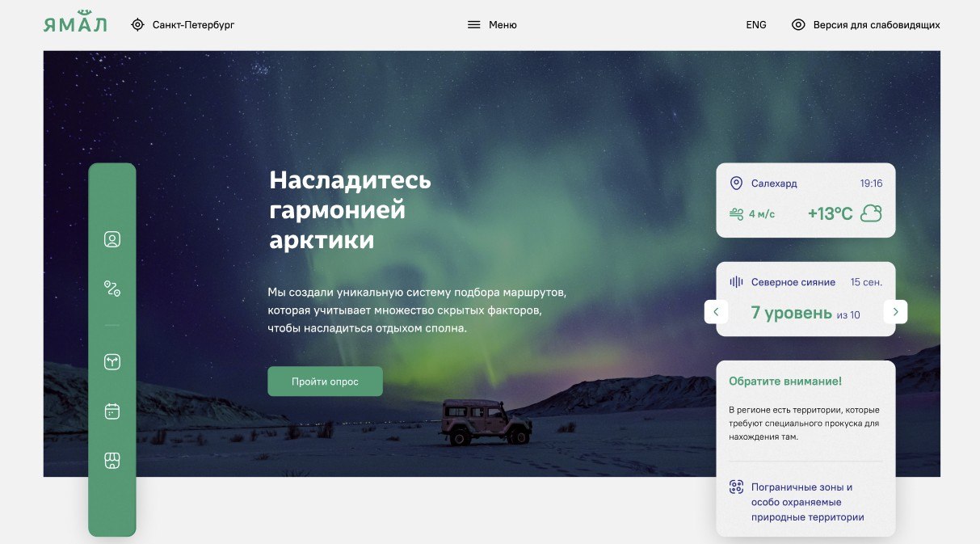Image resolution: width=980 pixels, height=544 pixels.
Task: Click the Обратите внимание! heading
Action: tap(785, 381)
